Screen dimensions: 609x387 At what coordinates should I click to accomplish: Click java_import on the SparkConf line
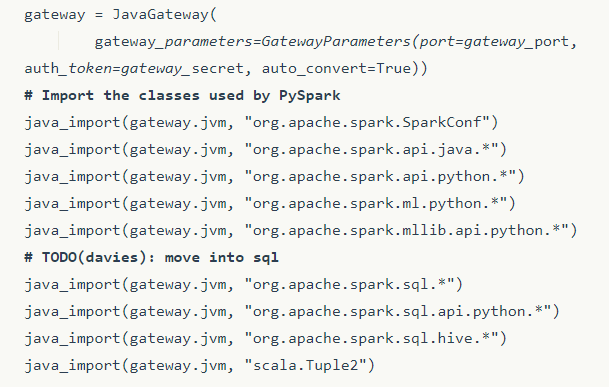tap(72, 123)
